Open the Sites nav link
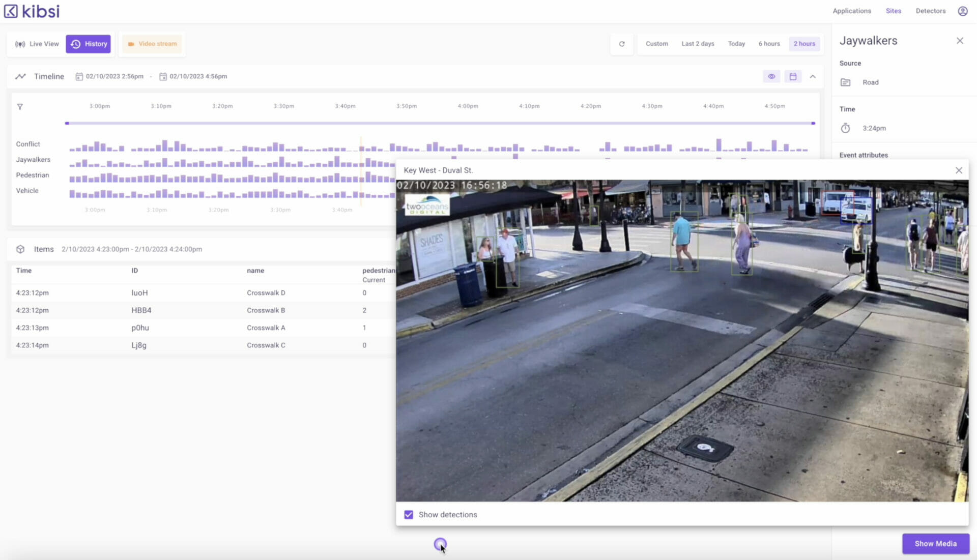The height and width of the screenshot is (560, 977). click(x=893, y=11)
